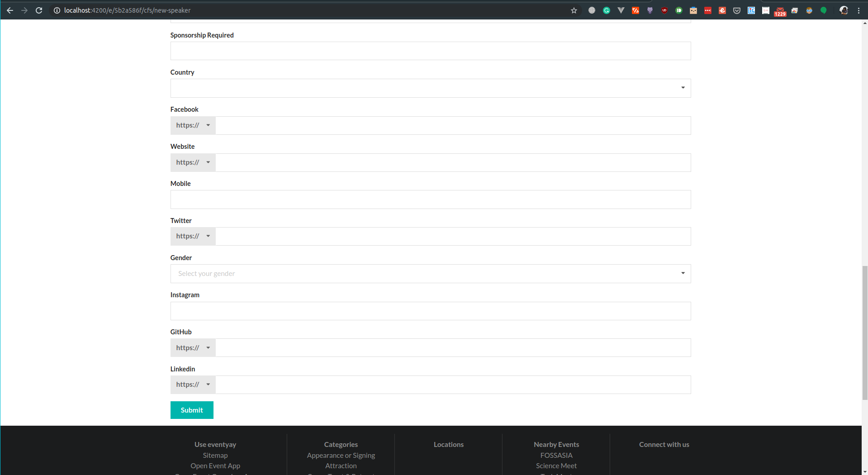
Task: Open site information in the address bar
Action: click(x=57, y=10)
